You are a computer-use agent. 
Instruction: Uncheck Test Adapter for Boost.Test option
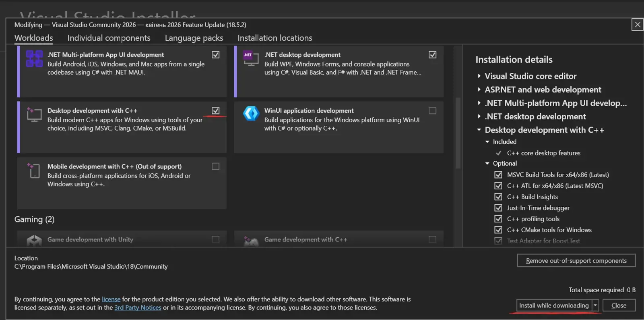[498, 241]
